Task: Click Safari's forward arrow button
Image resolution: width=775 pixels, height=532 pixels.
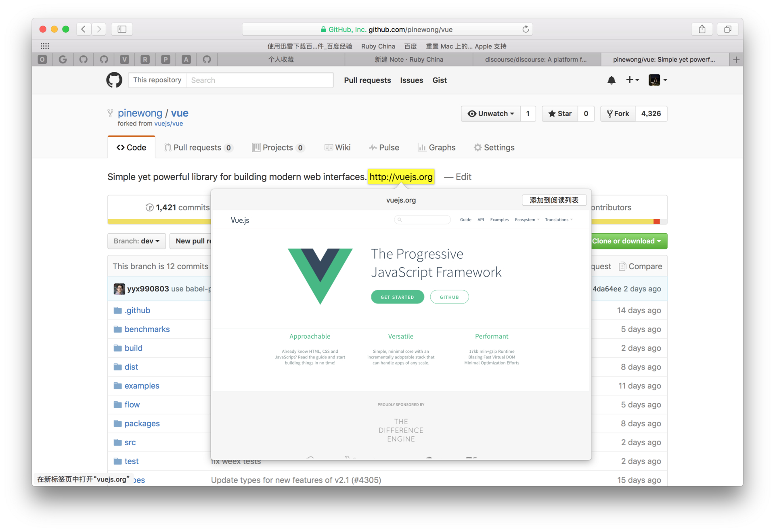Action: coord(99,29)
